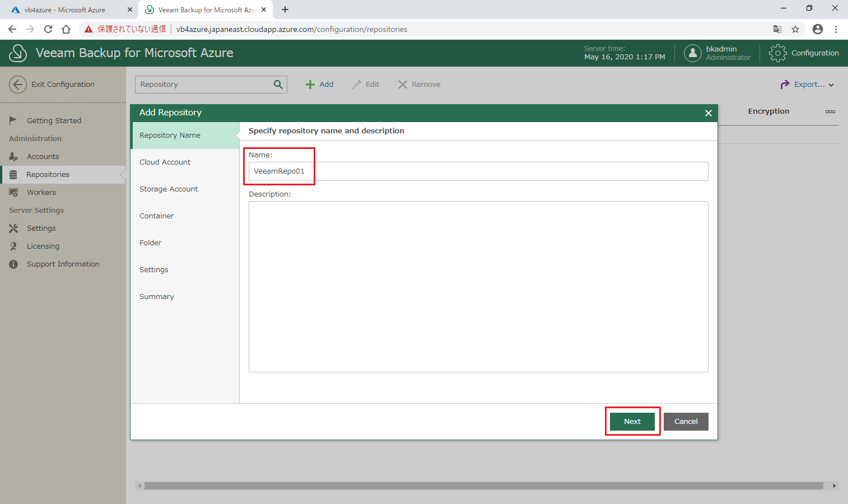
Task: Click the Repositories database icon
Action: click(x=13, y=174)
